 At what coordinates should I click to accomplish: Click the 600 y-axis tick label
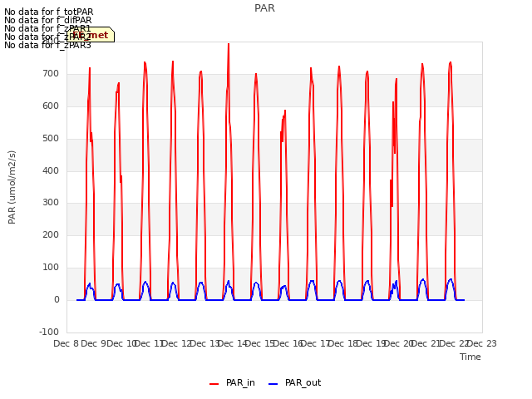51,106
